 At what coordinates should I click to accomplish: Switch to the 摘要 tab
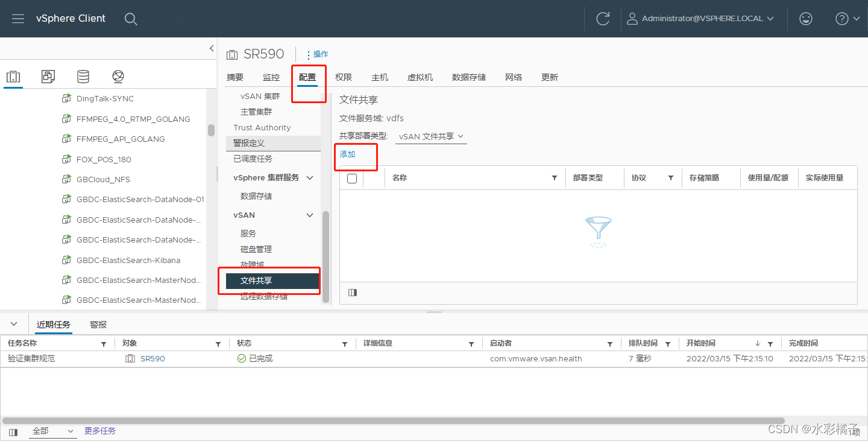pos(235,77)
